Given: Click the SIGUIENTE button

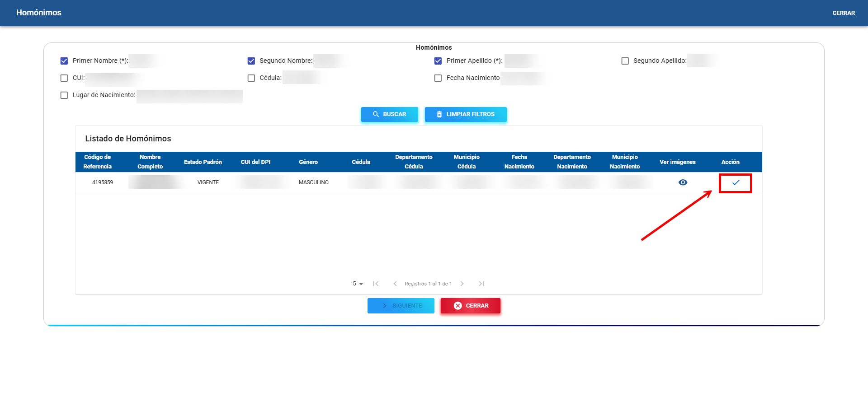Looking at the screenshot, I should [401, 306].
